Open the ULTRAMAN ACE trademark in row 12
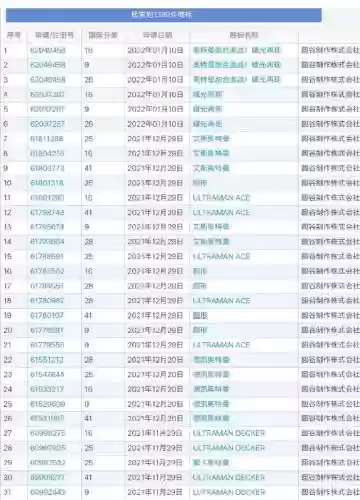The image size is (360, 500). [x=221, y=212]
